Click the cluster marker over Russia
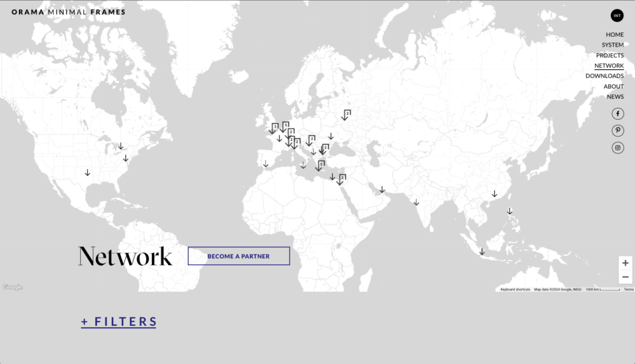The image size is (635, 364). click(x=345, y=115)
